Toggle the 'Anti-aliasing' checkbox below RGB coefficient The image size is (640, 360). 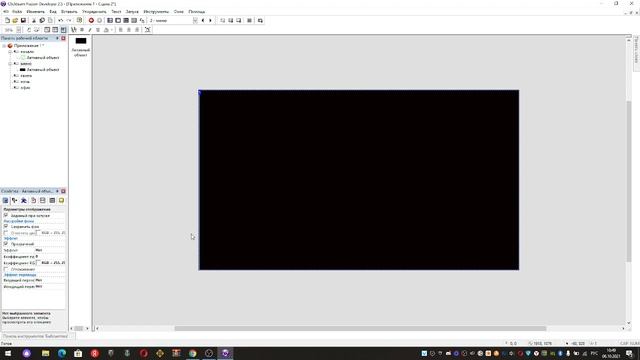pos(6,269)
